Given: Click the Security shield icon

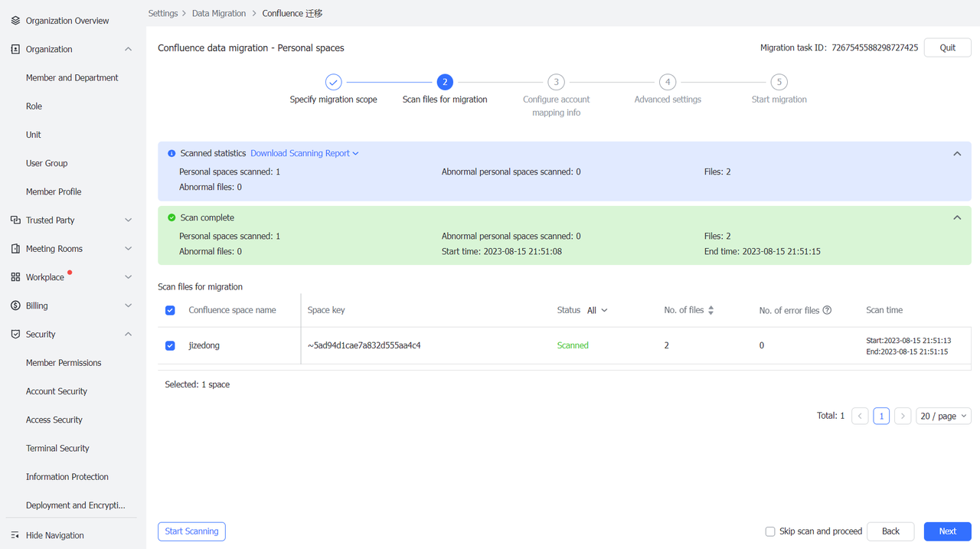Looking at the screenshot, I should pyautogui.click(x=15, y=334).
